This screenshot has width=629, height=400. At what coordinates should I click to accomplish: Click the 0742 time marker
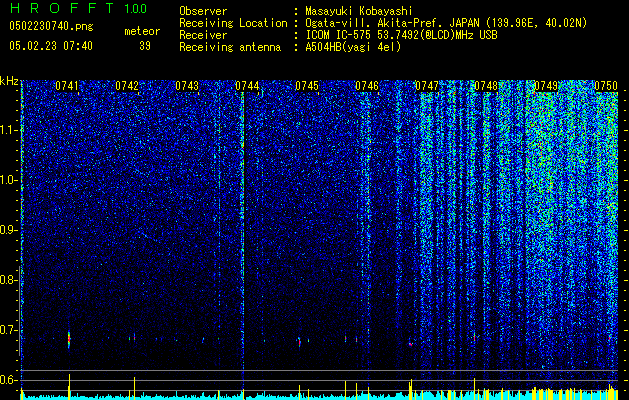point(127,86)
